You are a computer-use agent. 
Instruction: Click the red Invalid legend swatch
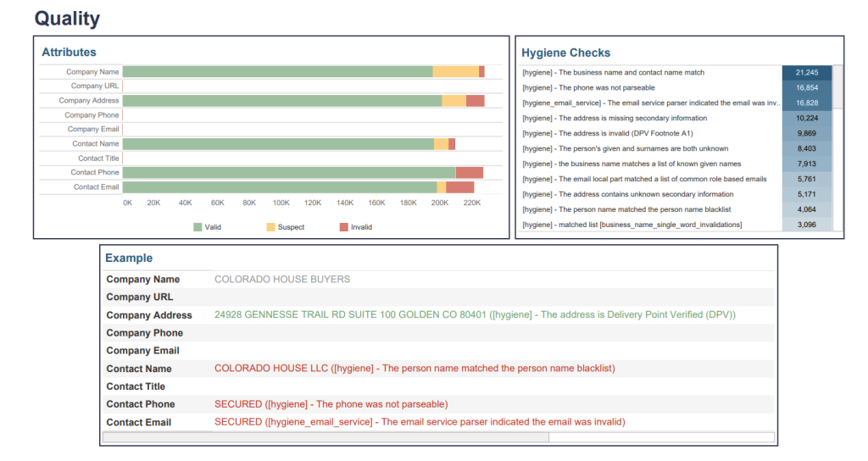(343, 227)
